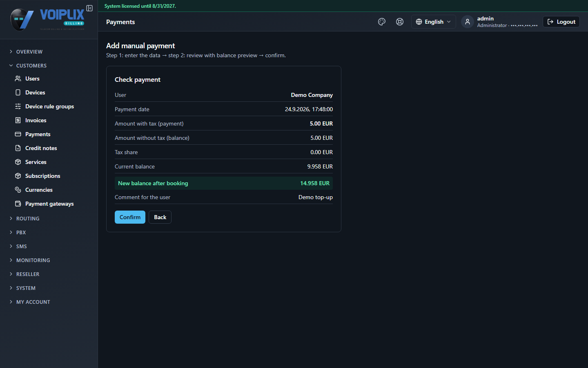Click the Currencies coins icon
The height and width of the screenshot is (368, 588).
pos(18,190)
